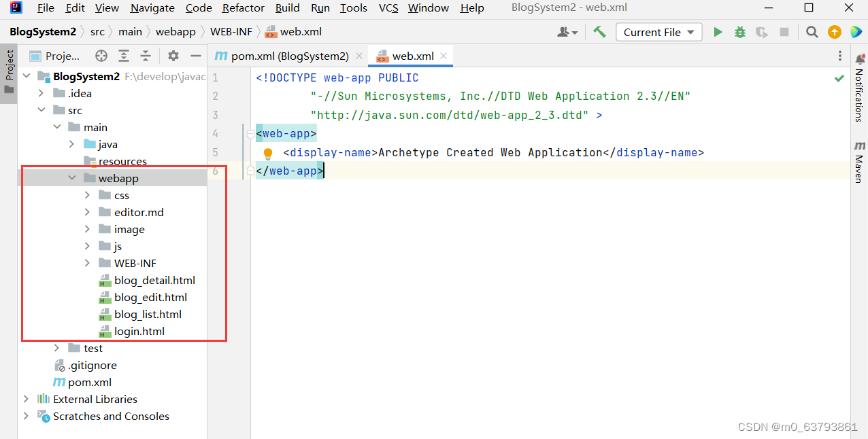Viewport: 868px width, 439px height.
Task: Open Search Everywhere magnifier icon
Action: (x=812, y=32)
